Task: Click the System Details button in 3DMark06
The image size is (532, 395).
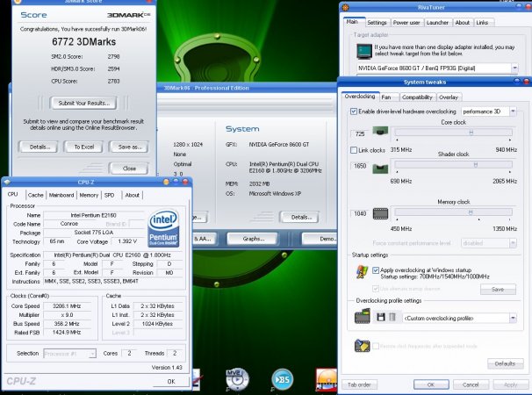Action: click(x=299, y=217)
